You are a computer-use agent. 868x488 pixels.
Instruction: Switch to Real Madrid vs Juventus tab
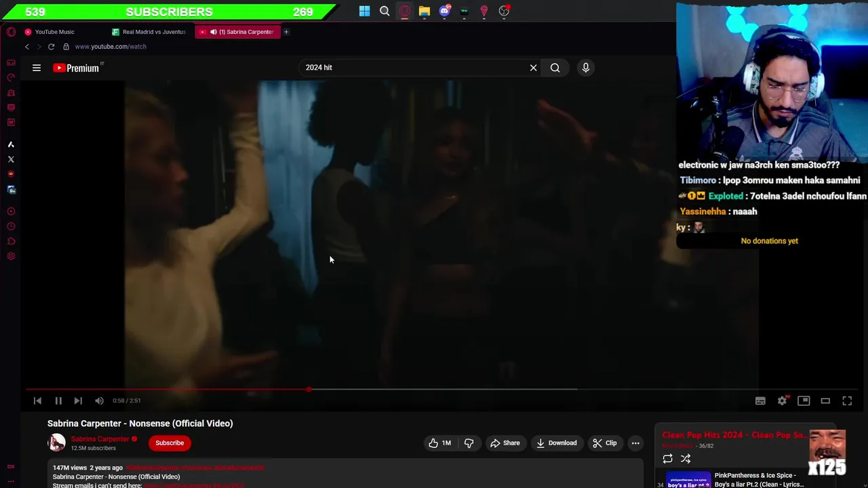pos(149,32)
